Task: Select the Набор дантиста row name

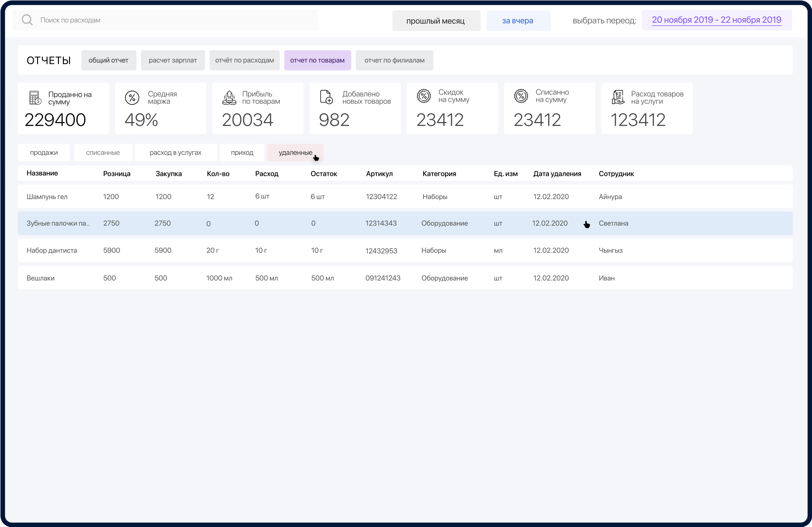Action: coord(52,250)
